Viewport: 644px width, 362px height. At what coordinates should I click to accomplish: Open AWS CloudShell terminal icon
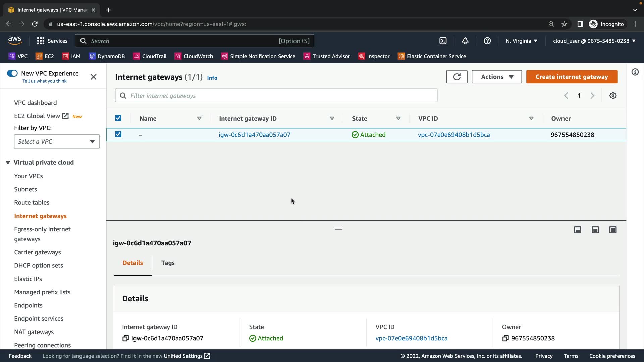(443, 41)
